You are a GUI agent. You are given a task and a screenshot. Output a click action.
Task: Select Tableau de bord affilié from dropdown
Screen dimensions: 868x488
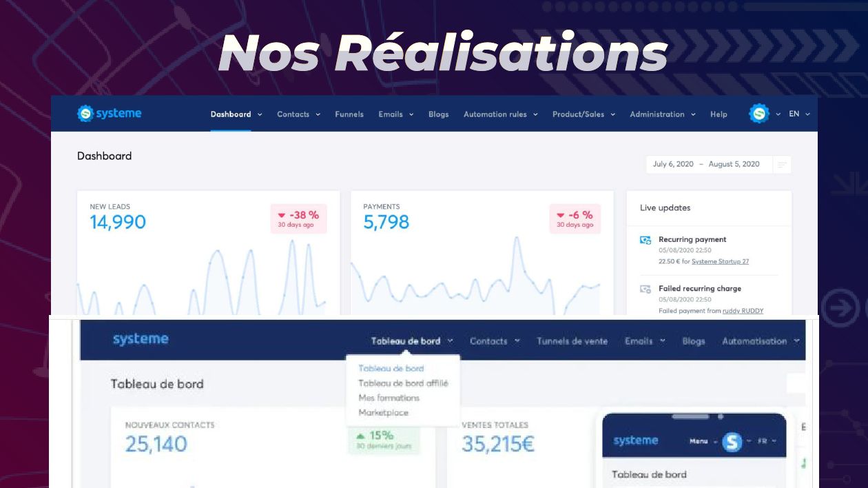(403, 383)
